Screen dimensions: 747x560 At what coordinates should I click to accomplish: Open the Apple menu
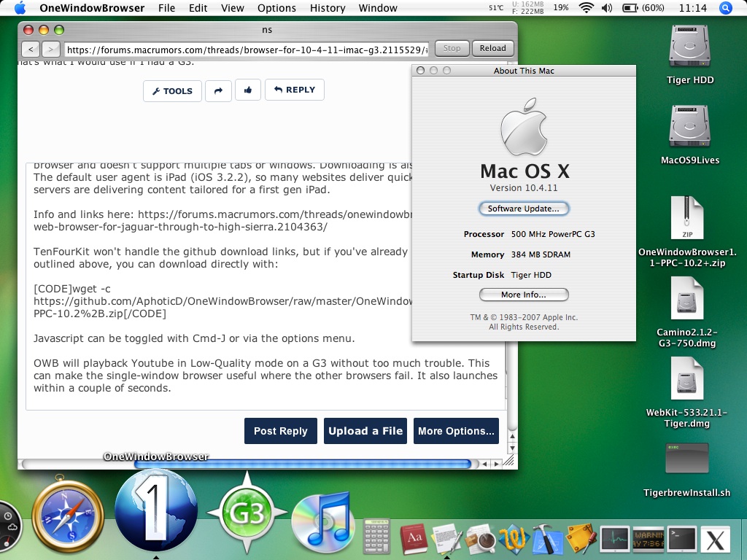tap(20, 8)
